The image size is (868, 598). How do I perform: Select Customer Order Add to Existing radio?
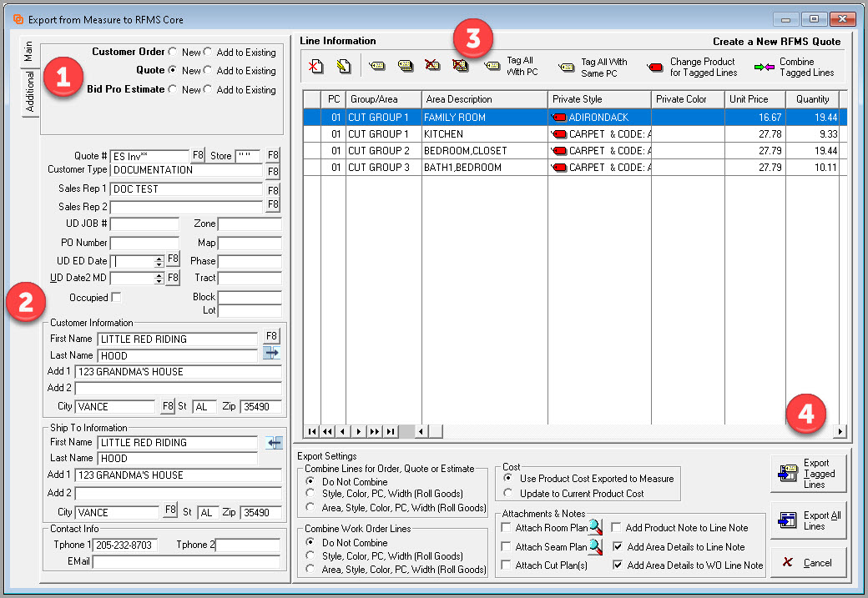(x=208, y=52)
